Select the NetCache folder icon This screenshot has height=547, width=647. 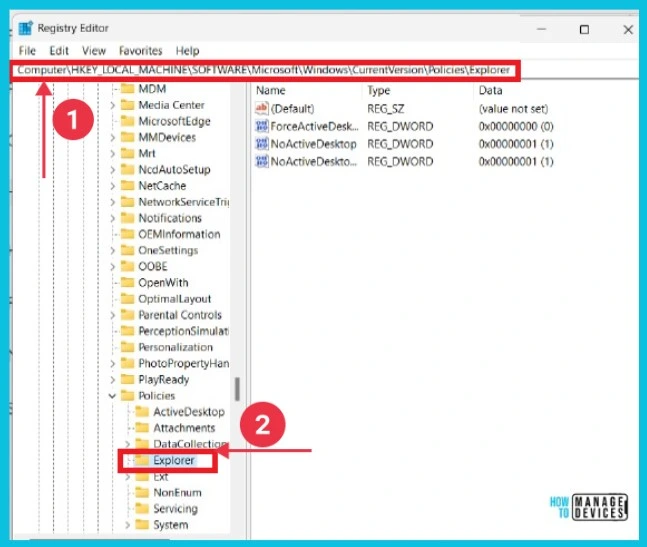tap(128, 186)
